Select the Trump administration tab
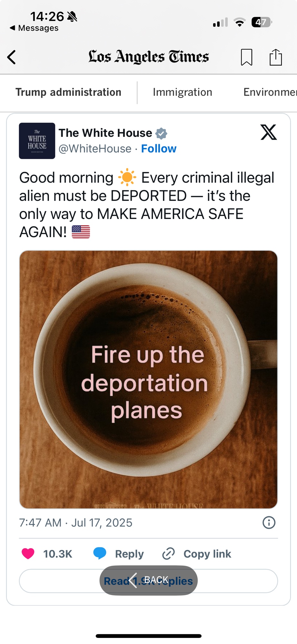 point(68,92)
